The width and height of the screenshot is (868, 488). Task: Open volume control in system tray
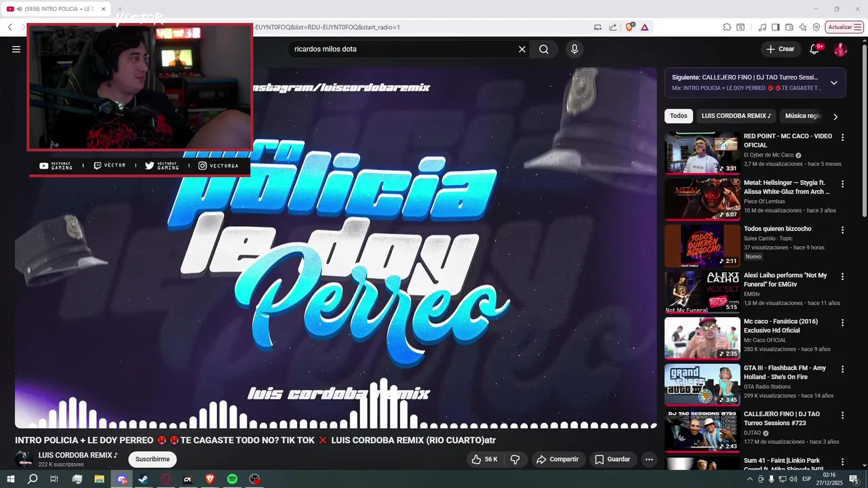coord(793,479)
